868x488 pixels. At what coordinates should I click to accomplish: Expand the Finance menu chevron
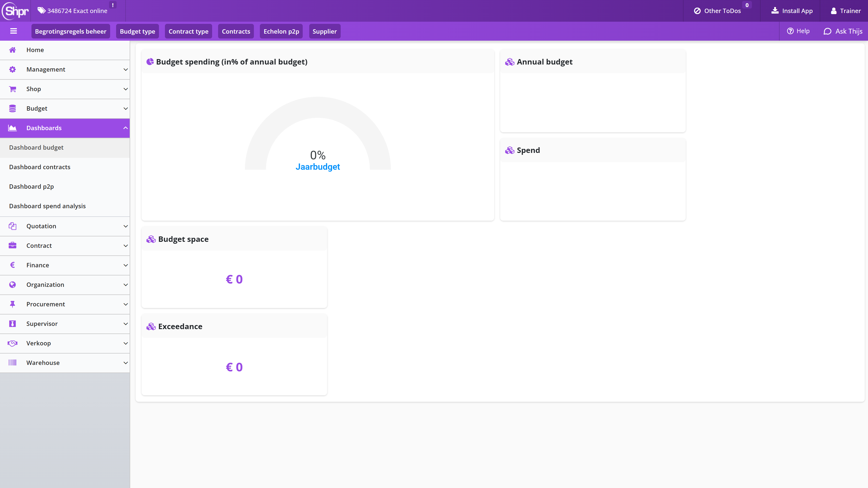coord(126,265)
